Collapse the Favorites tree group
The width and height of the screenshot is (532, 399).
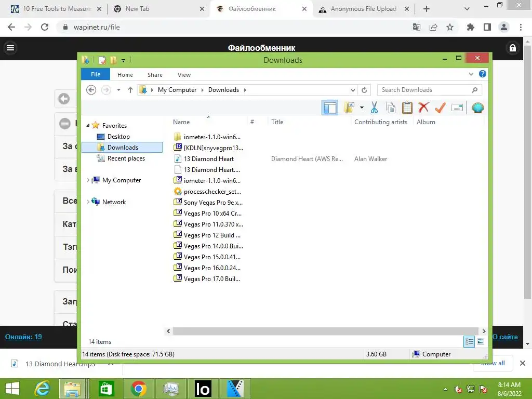88,126
